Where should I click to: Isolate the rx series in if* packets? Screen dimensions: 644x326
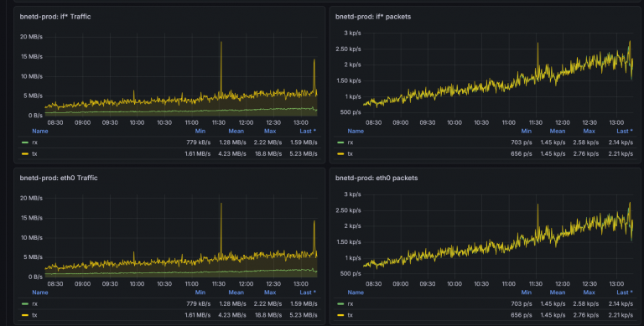[351, 142]
